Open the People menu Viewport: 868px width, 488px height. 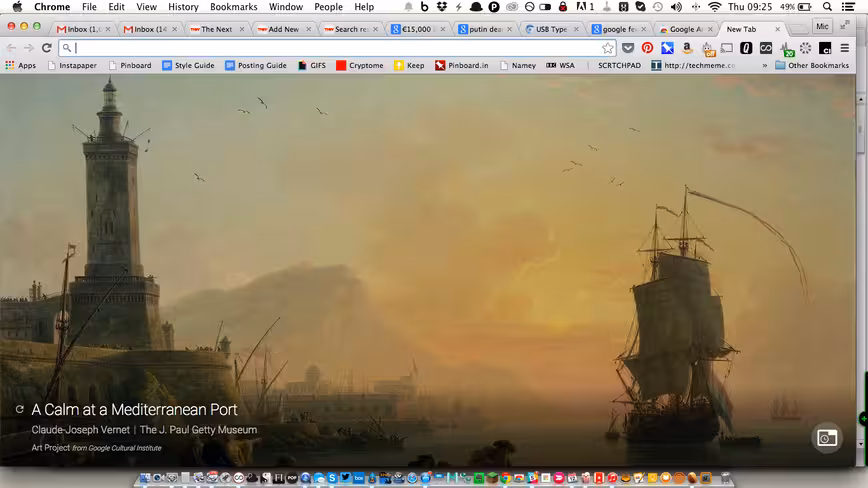328,7
